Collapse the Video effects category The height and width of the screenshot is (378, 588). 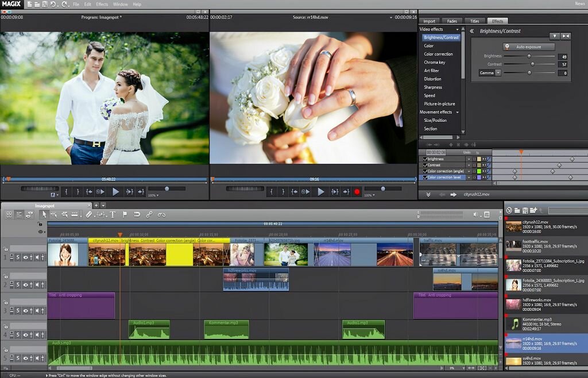tap(457, 29)
